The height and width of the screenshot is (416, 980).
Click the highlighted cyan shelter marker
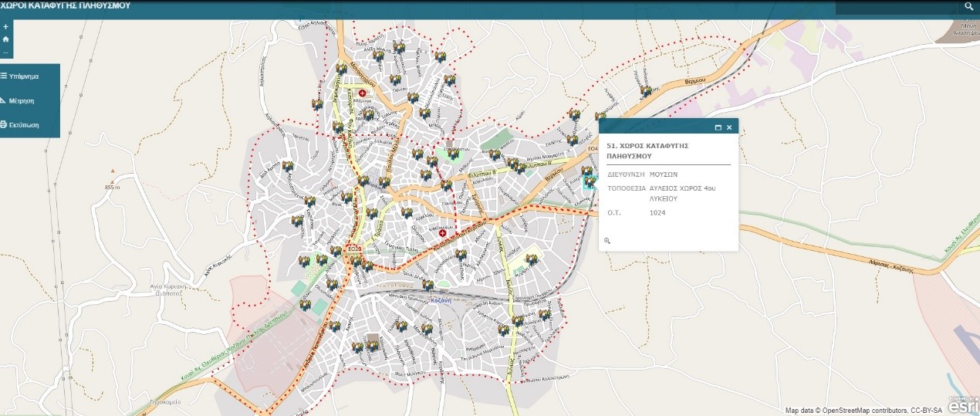point(590,183)
